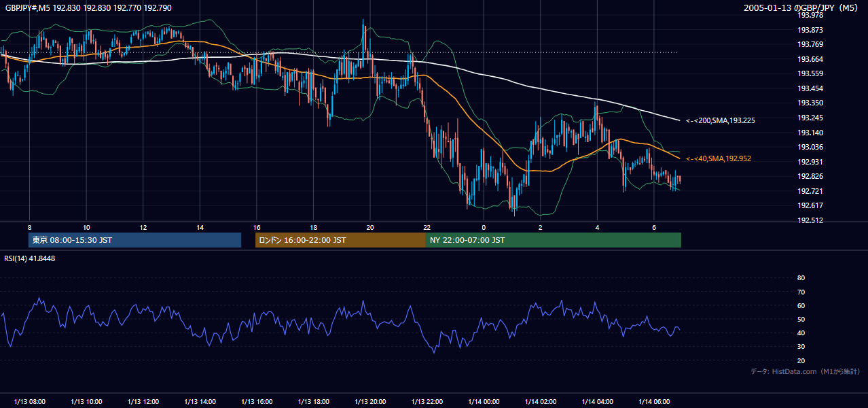Click hour tick 18 under candlestick chart
The height and width of the screenshot is (408, 868).
313,227
